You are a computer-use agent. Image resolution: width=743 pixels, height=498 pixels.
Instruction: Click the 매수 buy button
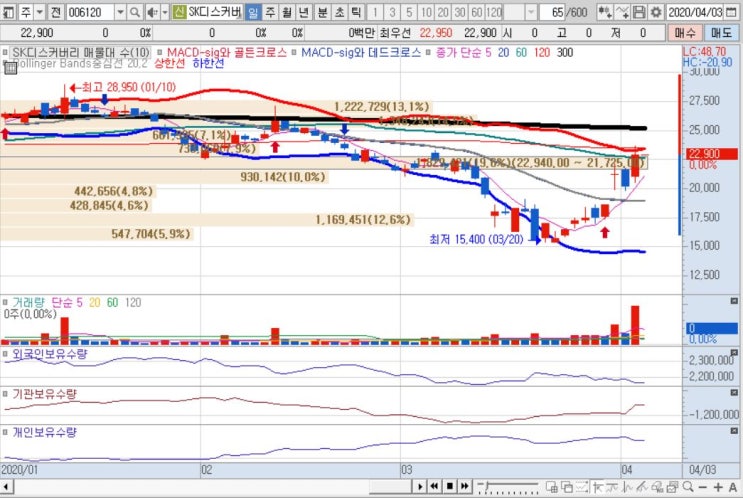coord(685,33)
